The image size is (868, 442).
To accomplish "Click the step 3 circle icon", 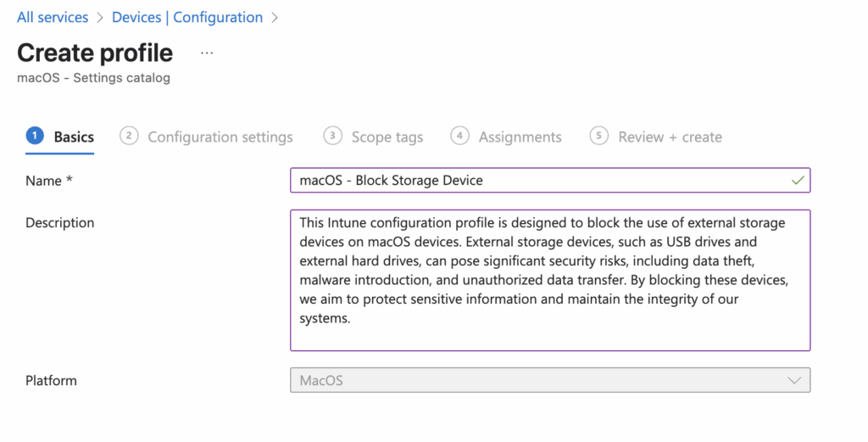I will tap(333, 136).
